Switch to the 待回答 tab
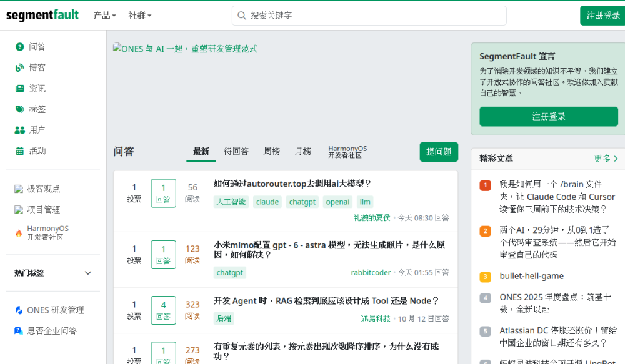The image size is (625, 364). tap(236, 151)
